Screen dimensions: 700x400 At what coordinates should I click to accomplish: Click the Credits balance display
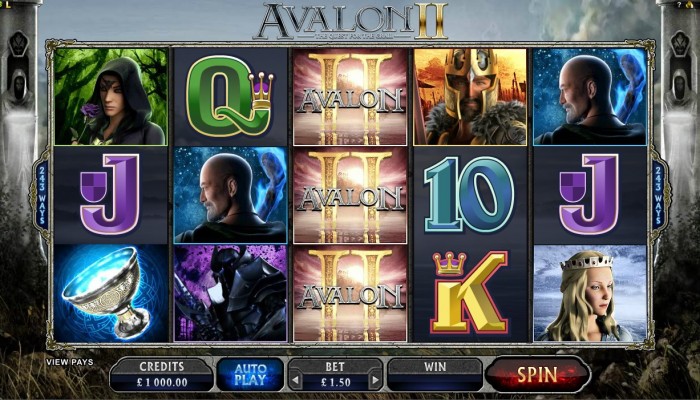pos(162,375)
